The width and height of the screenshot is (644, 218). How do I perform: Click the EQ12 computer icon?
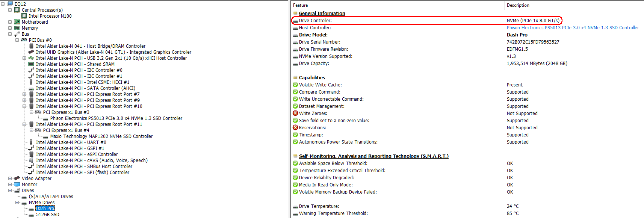10,4
